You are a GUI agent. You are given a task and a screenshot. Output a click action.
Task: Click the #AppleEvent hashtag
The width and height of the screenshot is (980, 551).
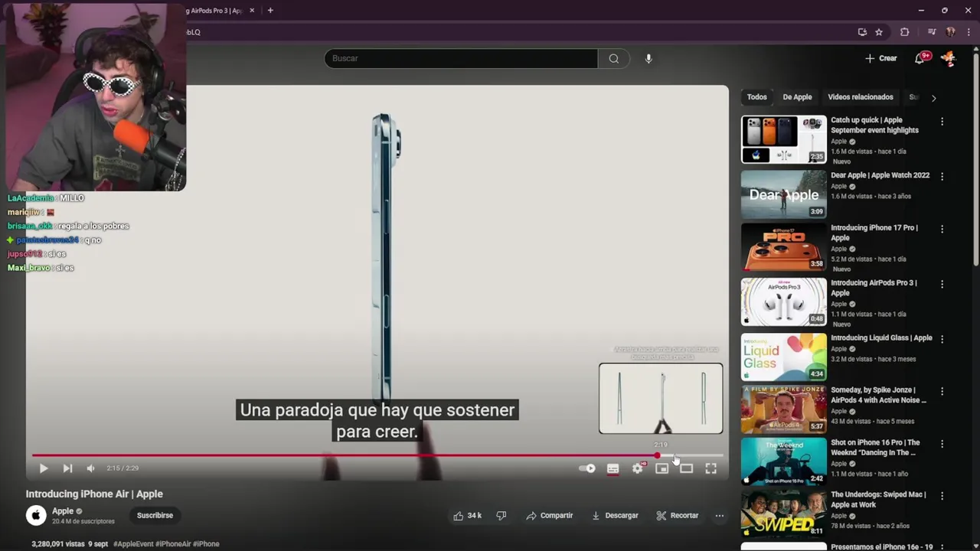[133, 544]
